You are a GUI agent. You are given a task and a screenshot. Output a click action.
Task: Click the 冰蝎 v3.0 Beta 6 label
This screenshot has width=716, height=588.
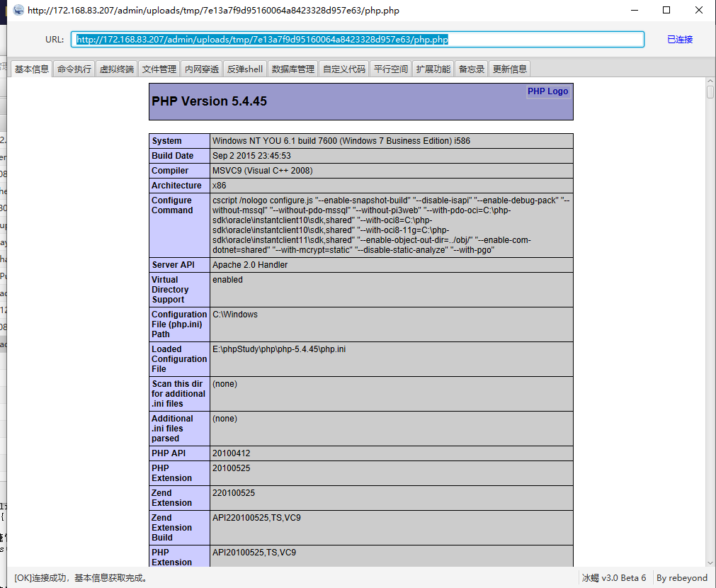[x=614, y=578]
